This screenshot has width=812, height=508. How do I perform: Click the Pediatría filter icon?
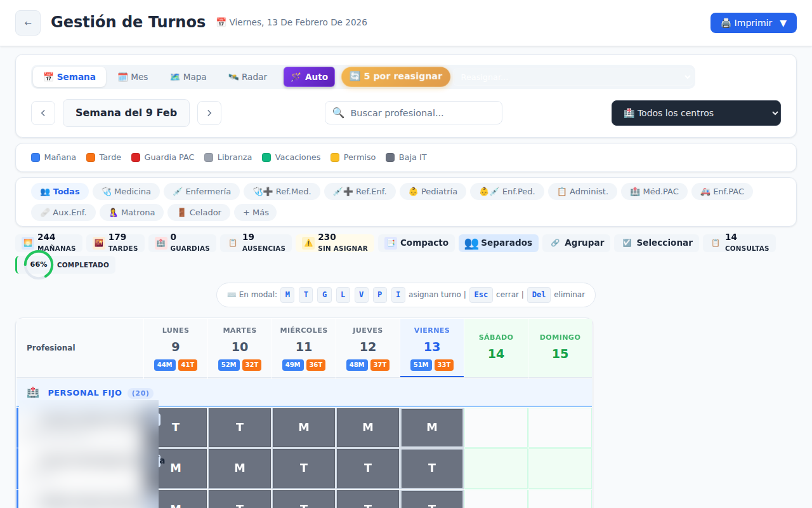pos(413,190)
